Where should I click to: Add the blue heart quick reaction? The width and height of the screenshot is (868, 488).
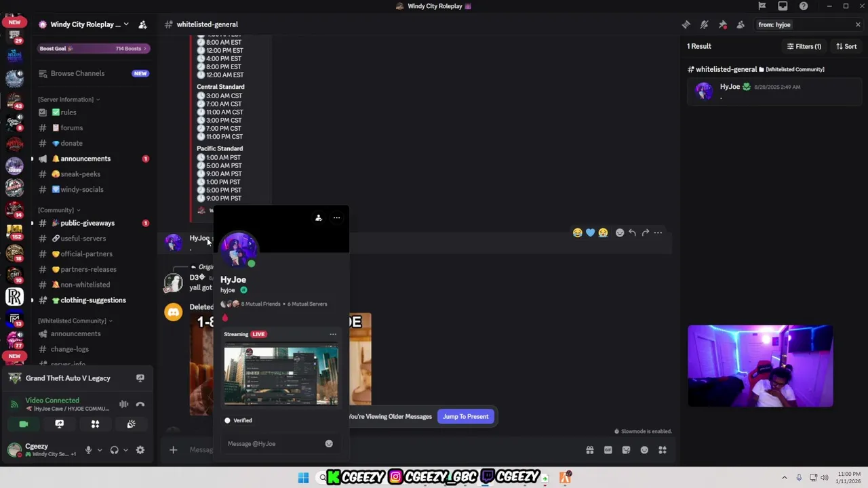[x=590, y=232]
